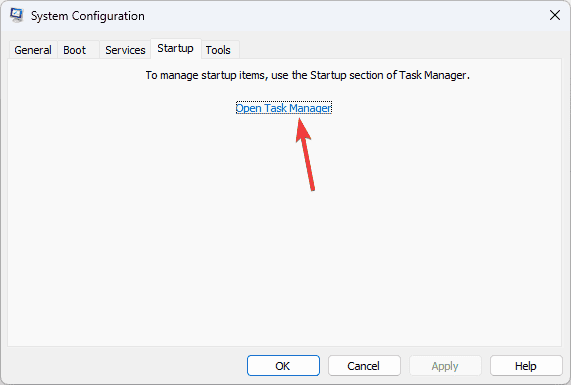
Task: Open Task Manager via the blue link
Action: [x=284, y=108]
